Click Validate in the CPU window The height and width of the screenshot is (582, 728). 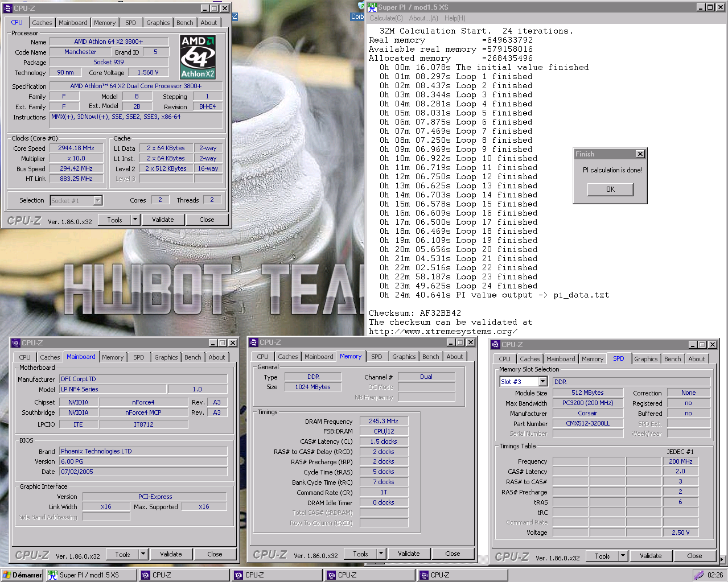coord(163,220)
